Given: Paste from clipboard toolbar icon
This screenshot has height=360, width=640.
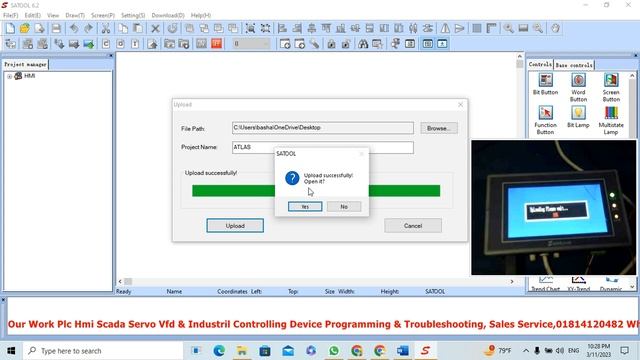Looking at the screenshot, I should point(138,28).
